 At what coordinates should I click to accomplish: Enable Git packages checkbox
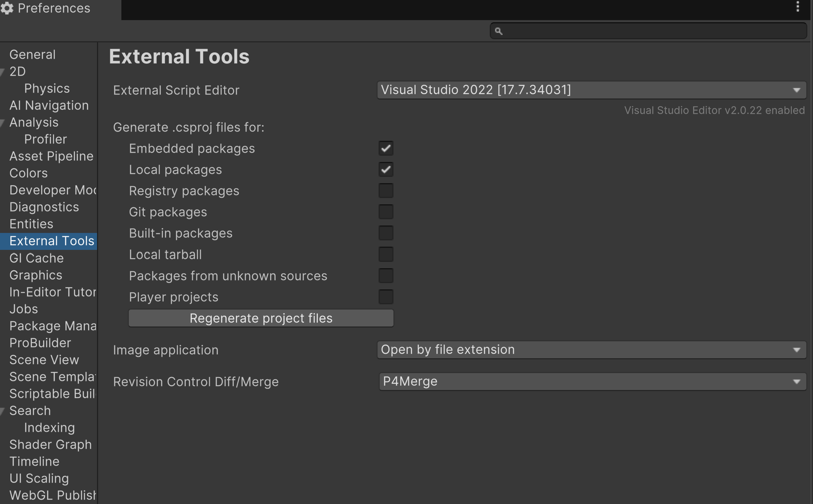click(x=385, y=211)
